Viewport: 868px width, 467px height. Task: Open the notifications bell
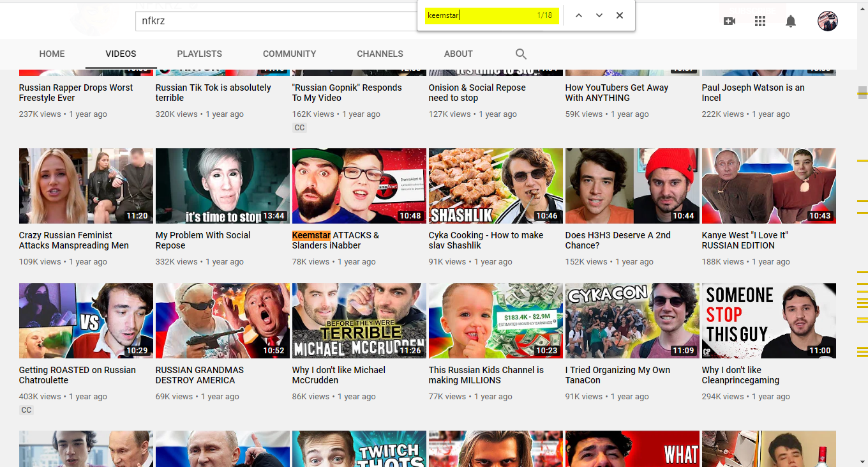click(x=791, y=21)
